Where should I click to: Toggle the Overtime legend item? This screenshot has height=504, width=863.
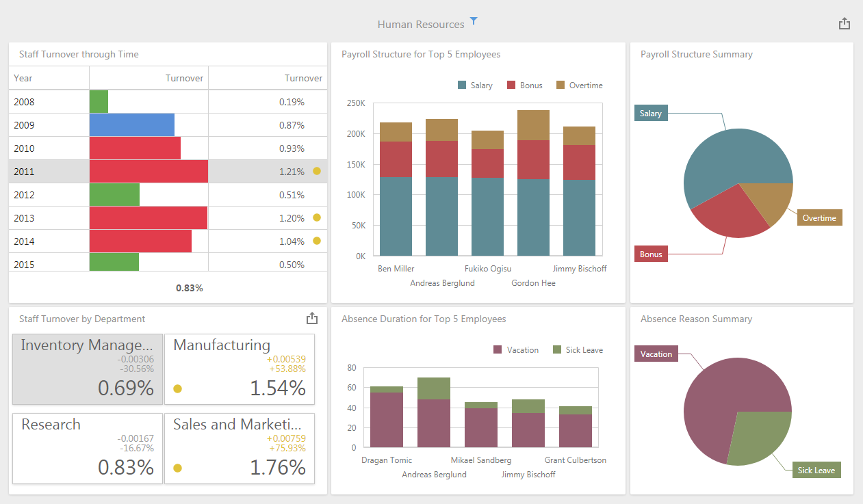(x=579, y=85)
